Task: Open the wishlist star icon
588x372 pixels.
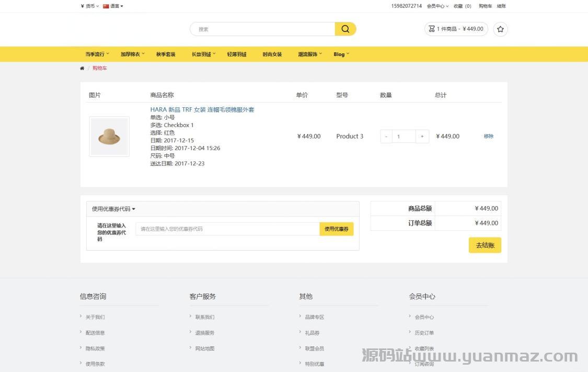Action: [500, 29]
